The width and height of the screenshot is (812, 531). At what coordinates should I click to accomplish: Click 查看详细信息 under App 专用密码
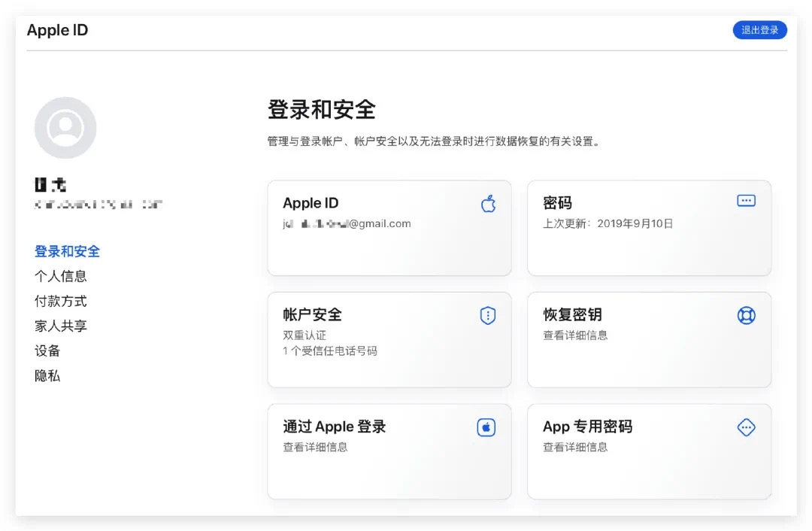(575, 447)
